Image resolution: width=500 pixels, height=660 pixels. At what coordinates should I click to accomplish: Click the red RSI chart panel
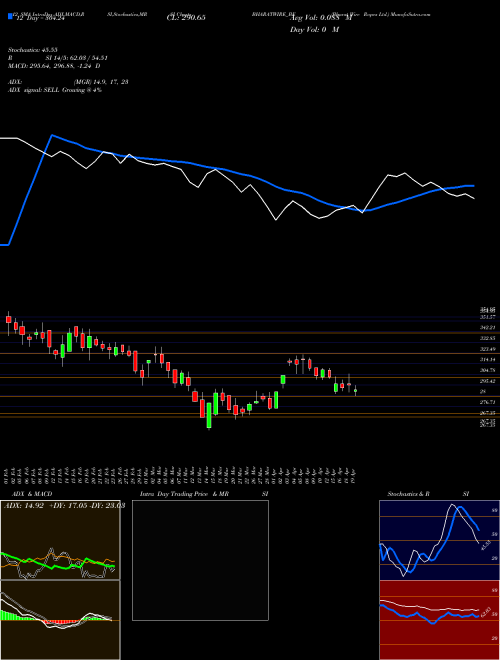439,620
